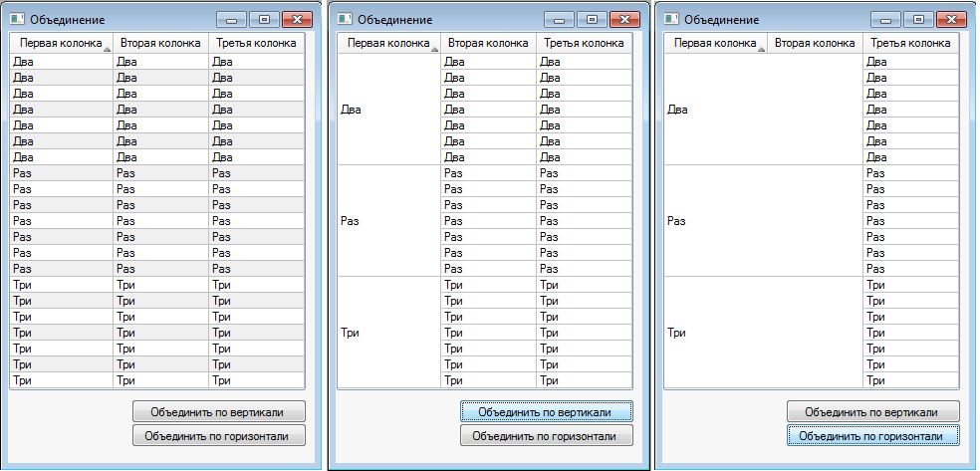This screenshot has width=980, height=471.
Task: Sort by 'Первая колонка' header in the left window
Action: (x=61, y=44)
